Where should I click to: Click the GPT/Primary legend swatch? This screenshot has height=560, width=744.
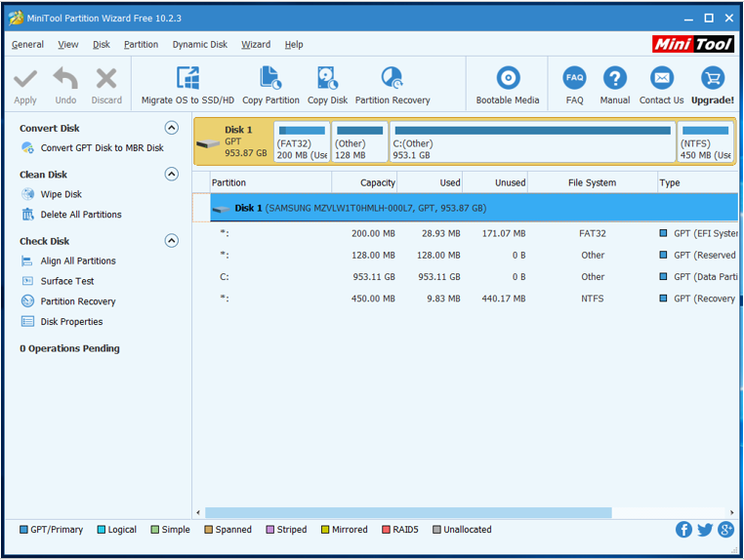[23, 530]
